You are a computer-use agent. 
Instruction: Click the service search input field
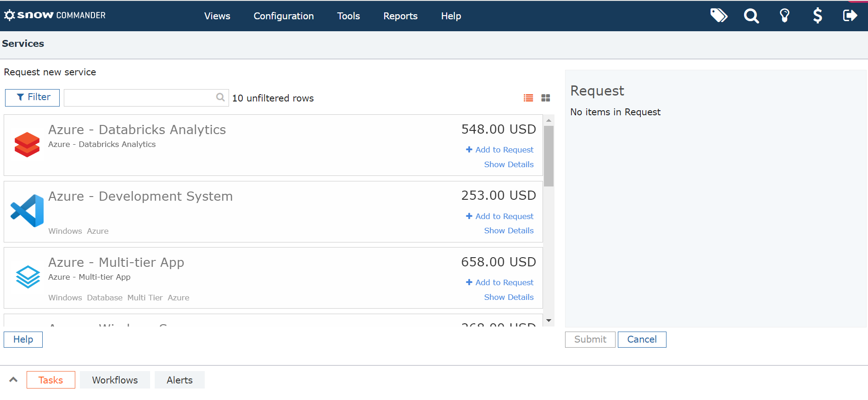coord(140,98)
